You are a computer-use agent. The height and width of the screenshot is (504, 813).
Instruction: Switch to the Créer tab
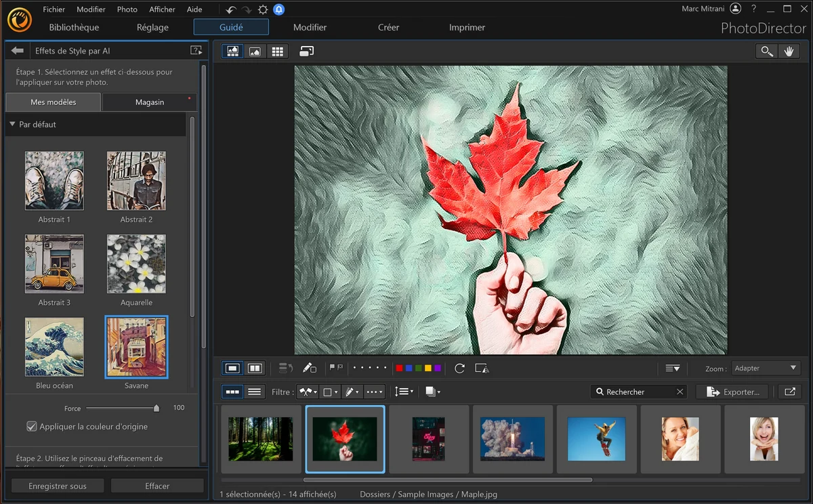click(x=388, y=27)
